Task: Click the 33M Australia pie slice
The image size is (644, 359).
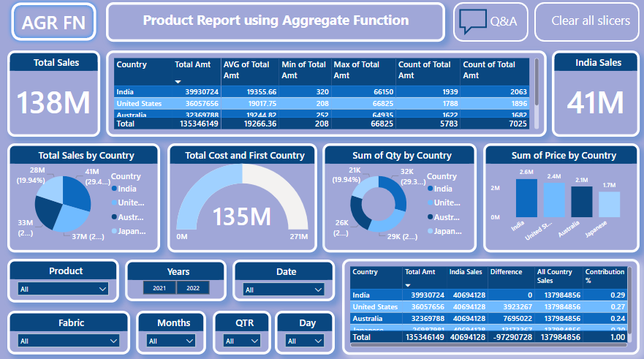Action: point(47,211)
